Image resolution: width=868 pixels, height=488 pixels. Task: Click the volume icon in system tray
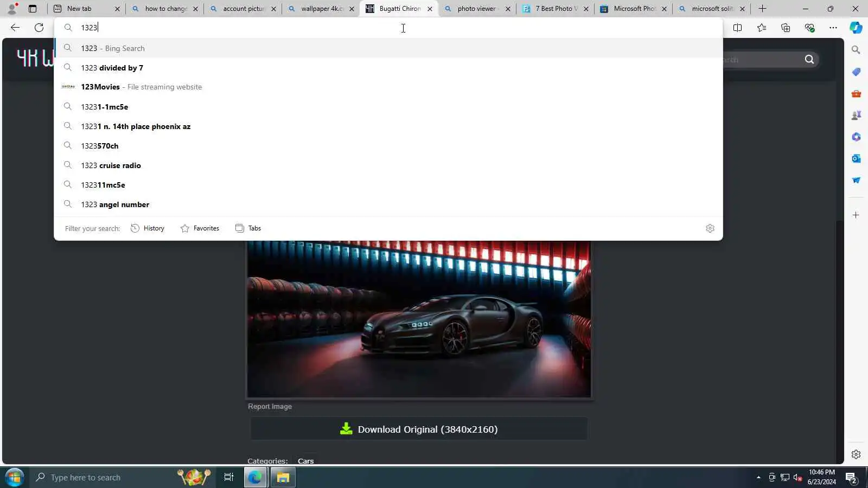797,478
